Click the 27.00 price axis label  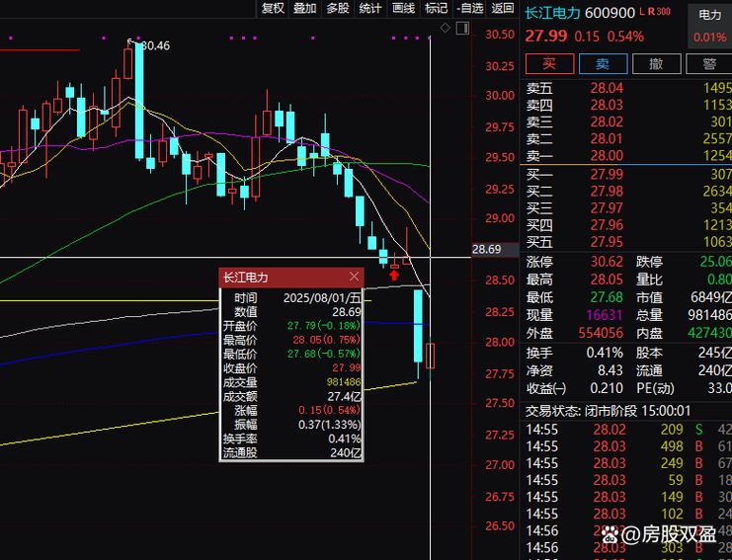(x=500, y=465)
